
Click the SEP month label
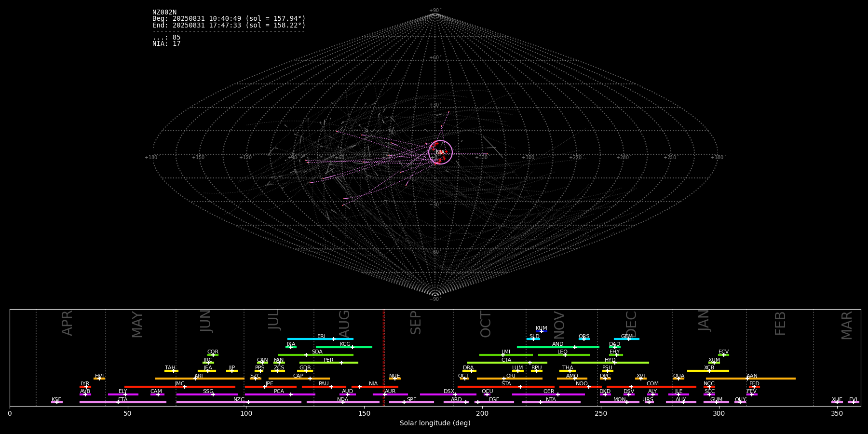click(416, 323)
